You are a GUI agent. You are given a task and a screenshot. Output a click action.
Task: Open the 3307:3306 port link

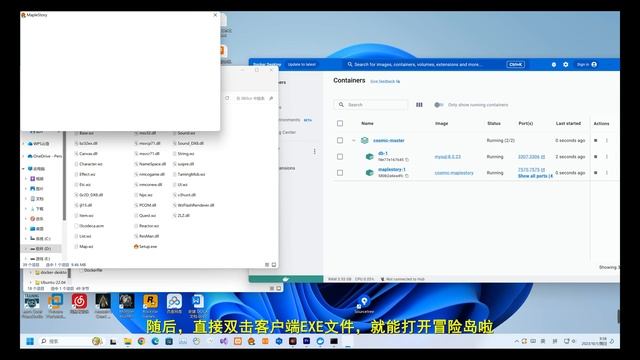531,157
